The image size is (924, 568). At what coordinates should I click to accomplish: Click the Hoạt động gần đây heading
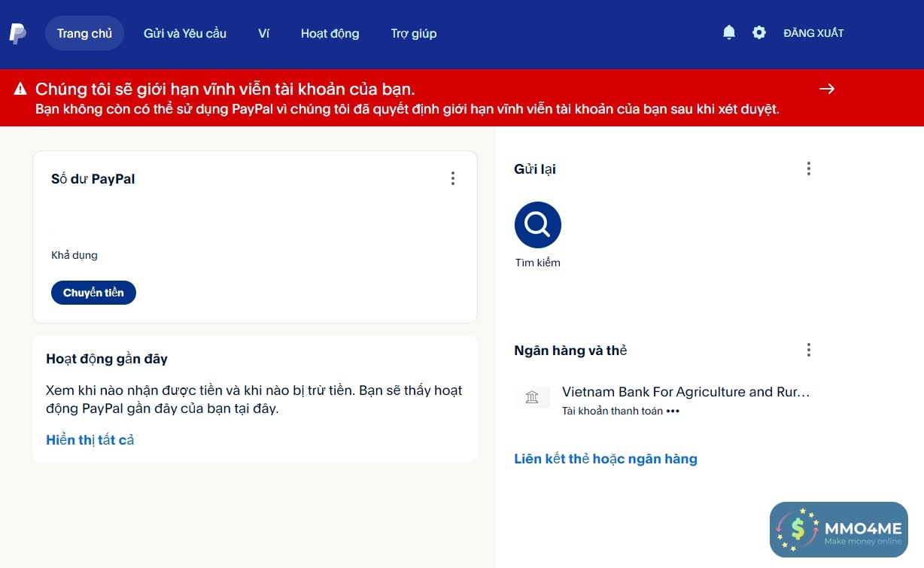point(107,359)
